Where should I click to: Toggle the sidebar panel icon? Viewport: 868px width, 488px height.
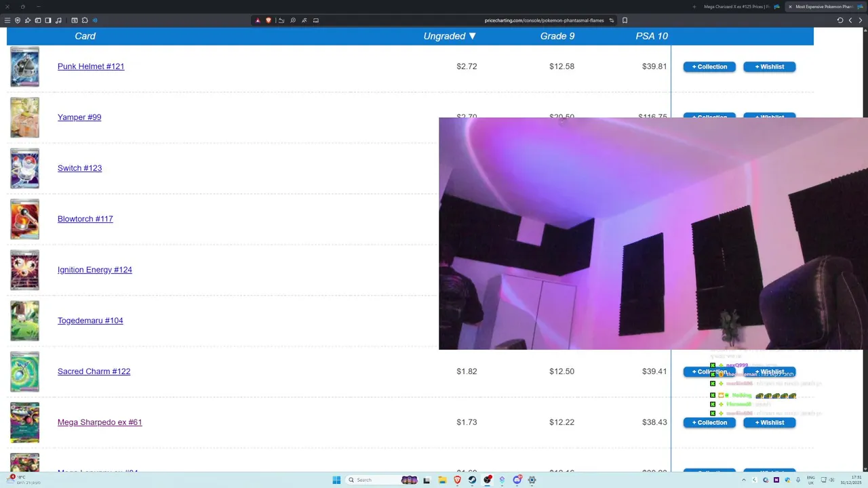48,20
